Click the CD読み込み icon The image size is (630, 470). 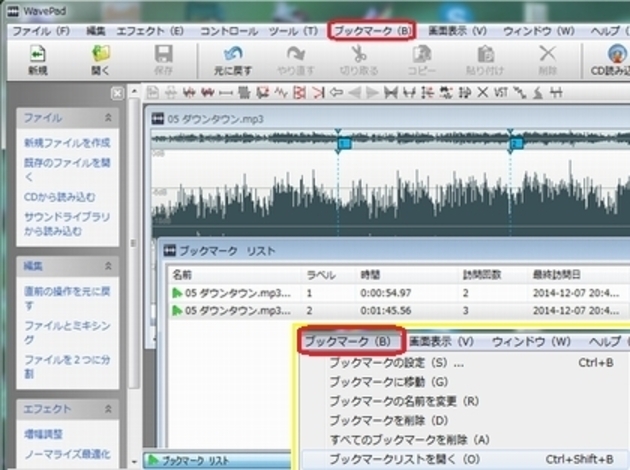[616, 54]
